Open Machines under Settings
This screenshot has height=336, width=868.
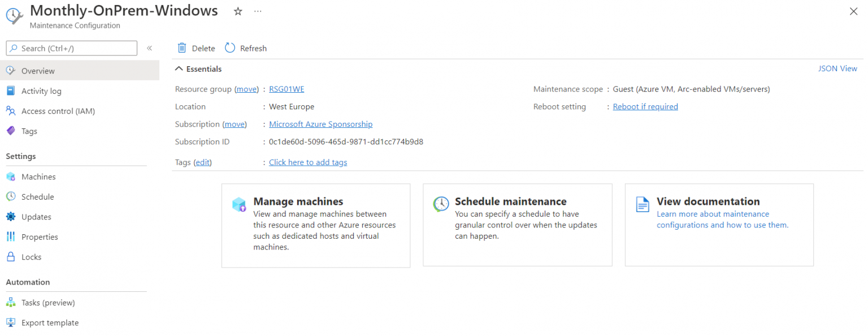[x=12, y=176]
